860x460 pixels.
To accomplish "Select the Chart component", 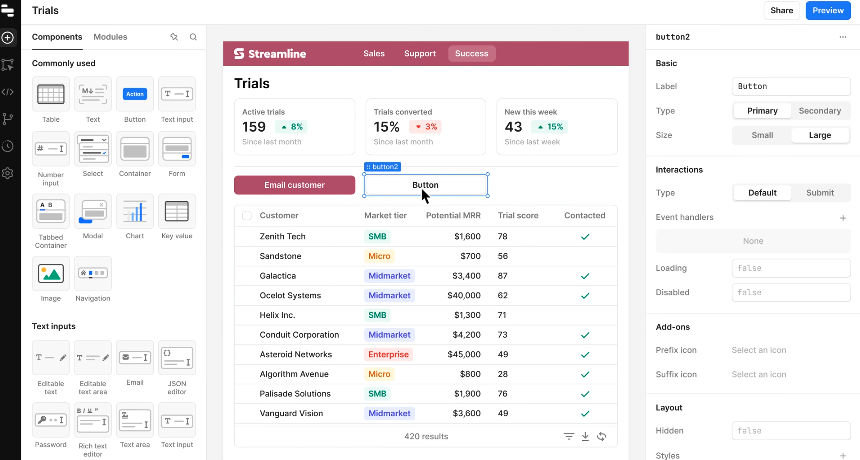I will coord(135,212).
